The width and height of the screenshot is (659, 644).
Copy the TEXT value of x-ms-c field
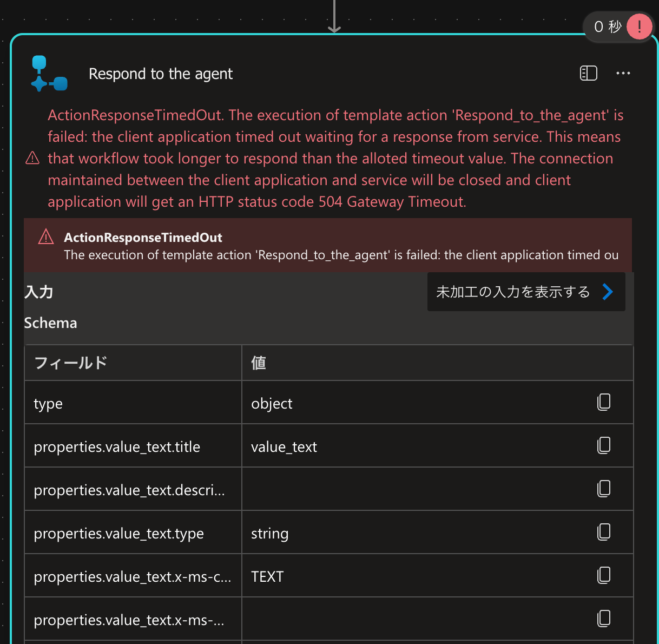pyautogui.click(x=604, y=575)
